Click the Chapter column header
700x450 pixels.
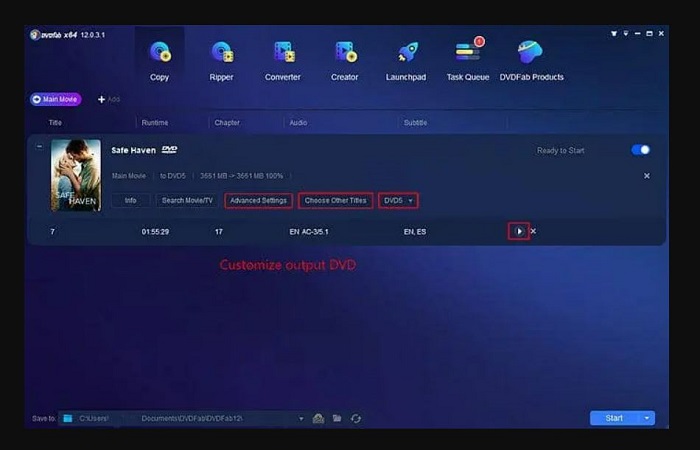pos(227,122)
